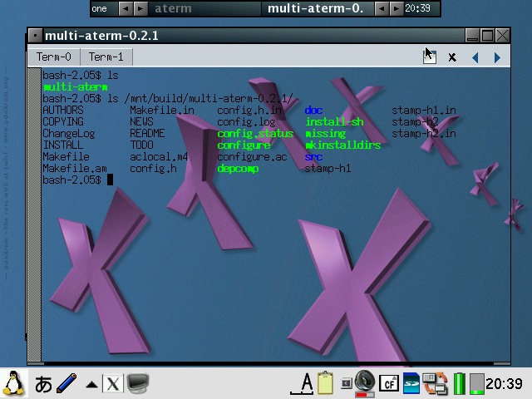Click the new terminal tab icon

click(x=429, y=57)
